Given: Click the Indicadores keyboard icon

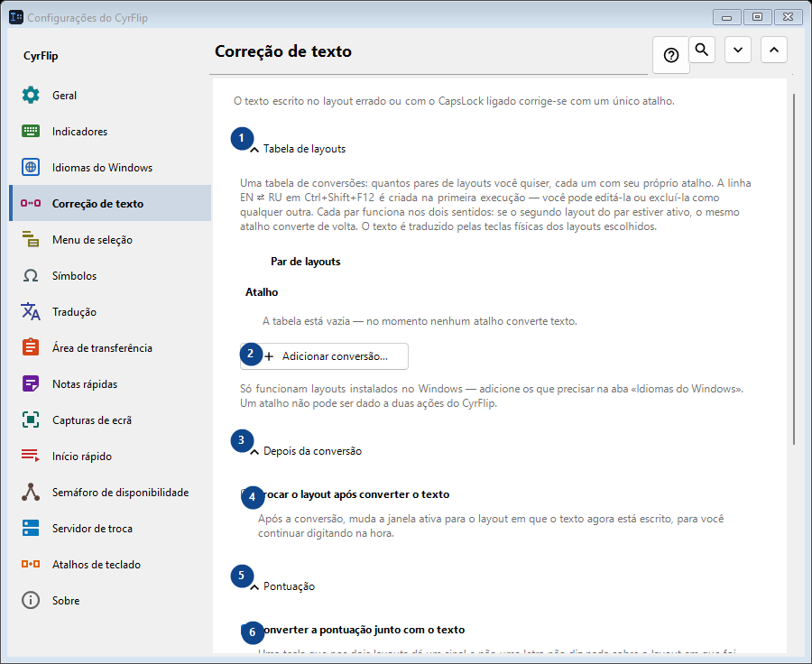Looking at the screenshot, I should (31, 132).
